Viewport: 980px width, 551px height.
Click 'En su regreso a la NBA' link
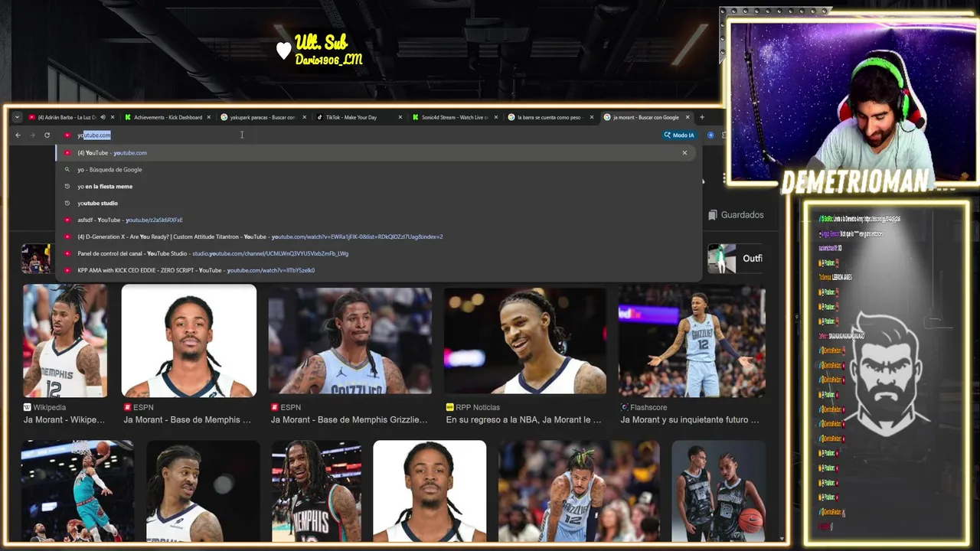point(524,420)
